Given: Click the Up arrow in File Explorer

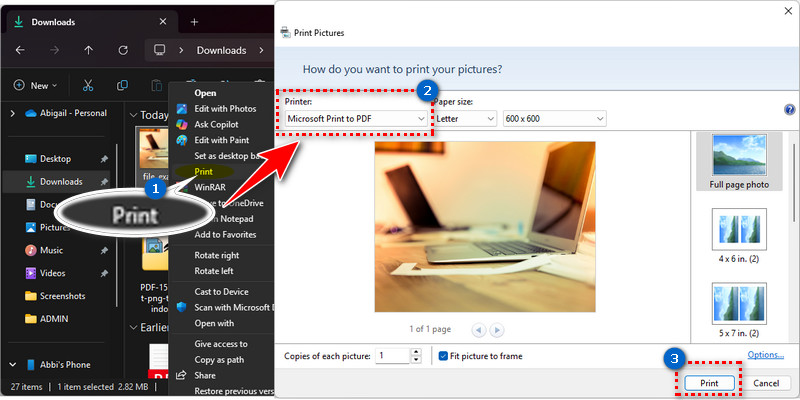Looking at the screenshot, I should click(88, 50).
